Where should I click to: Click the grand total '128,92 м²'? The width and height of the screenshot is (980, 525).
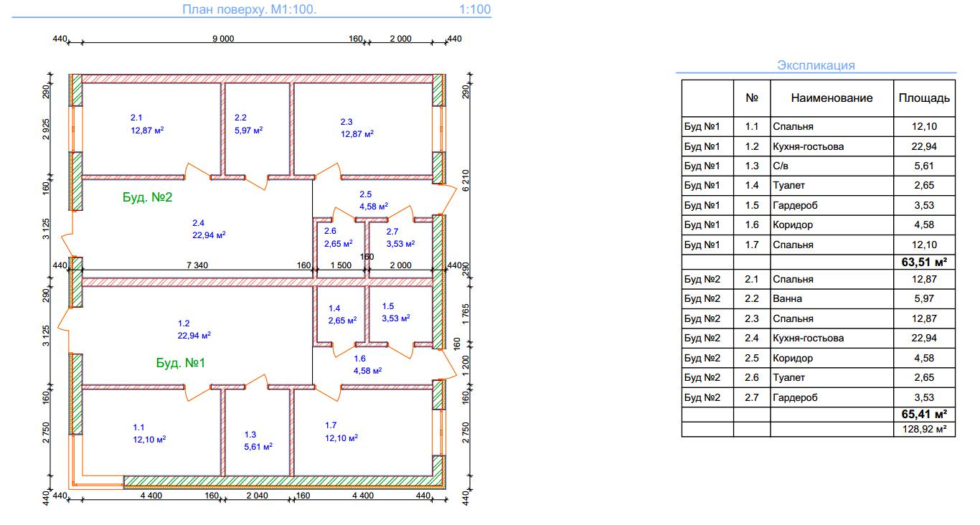click(x=924, y=429)
